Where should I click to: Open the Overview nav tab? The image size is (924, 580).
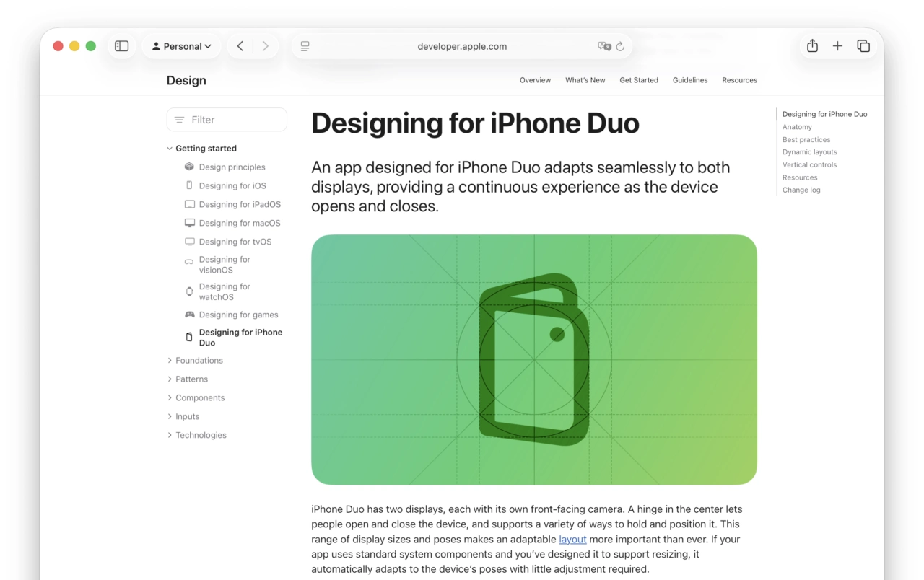click(535, 80)
